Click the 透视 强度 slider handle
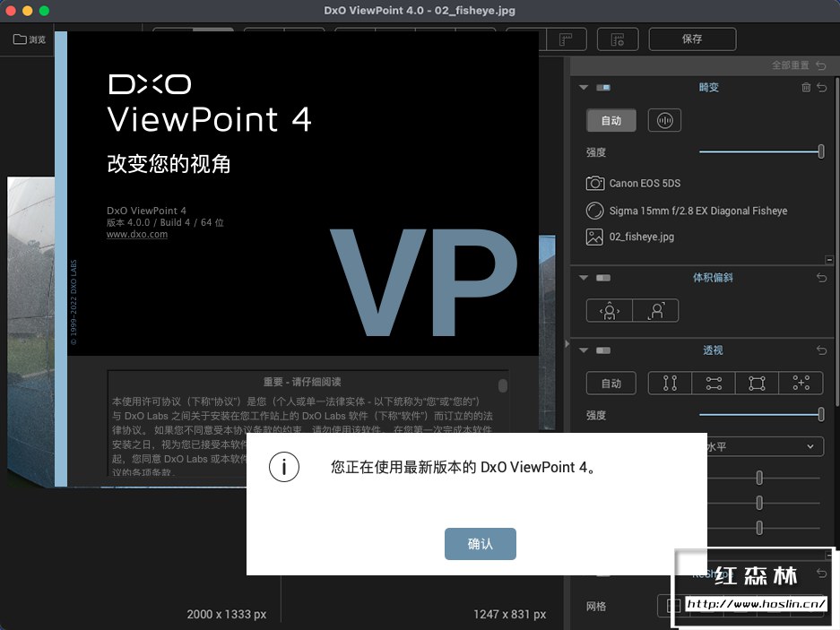Screen dimensions: 840x630 (x=820, y=414)
